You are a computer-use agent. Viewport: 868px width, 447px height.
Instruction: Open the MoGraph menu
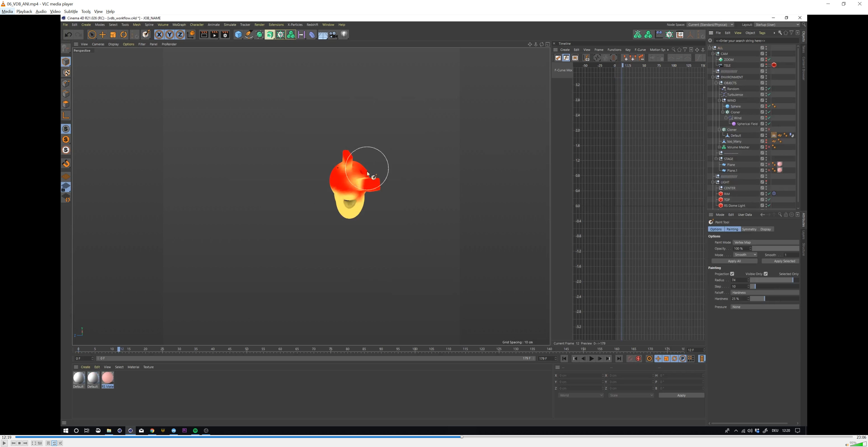click(x=179, y=25)
